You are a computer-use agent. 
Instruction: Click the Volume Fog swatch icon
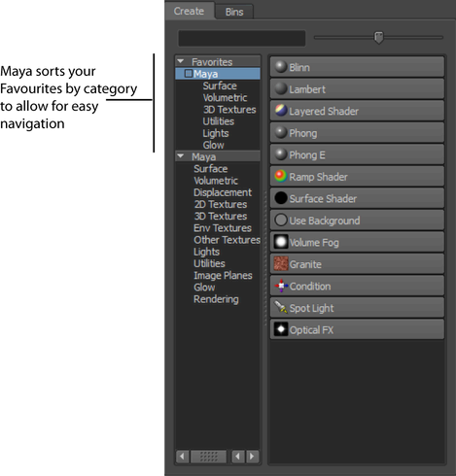[281, 242]
